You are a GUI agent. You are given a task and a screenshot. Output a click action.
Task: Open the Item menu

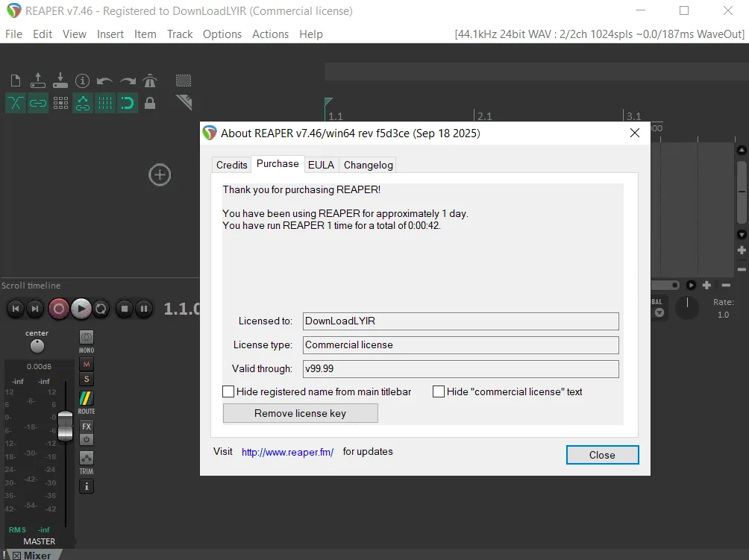tap(145, 34)
